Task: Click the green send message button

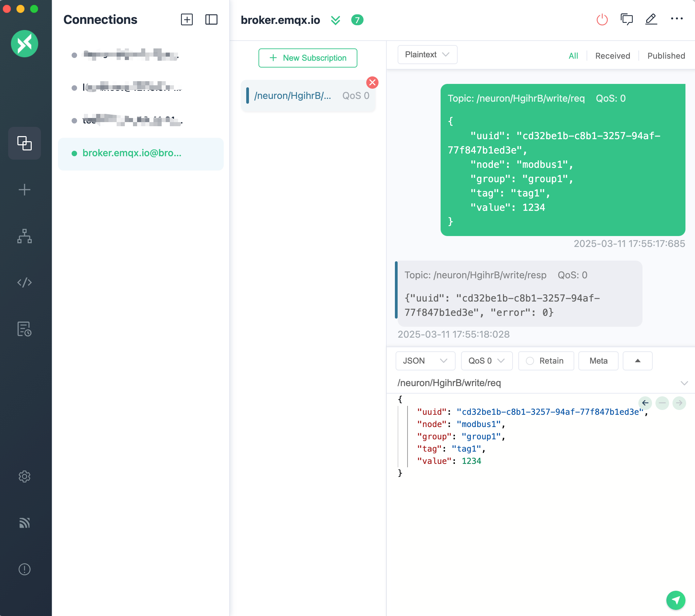Action: point(676,600)
